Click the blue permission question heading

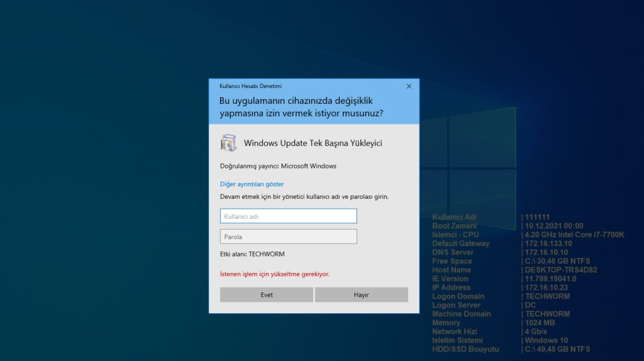(x=301, y=107)
